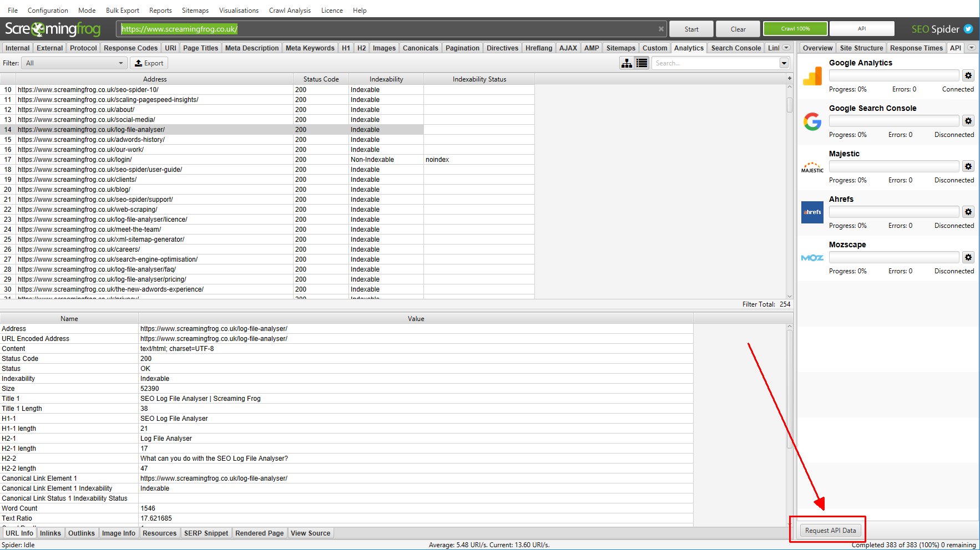Open the Rendered Page tab
Viewport: 980px width, 550px height.
(x=259, y=533)
